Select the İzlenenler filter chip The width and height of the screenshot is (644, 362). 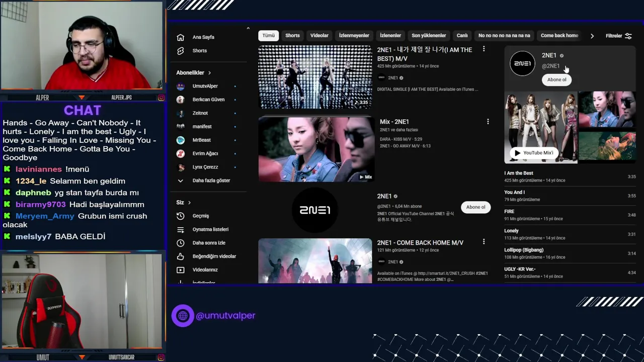[390, 36]
